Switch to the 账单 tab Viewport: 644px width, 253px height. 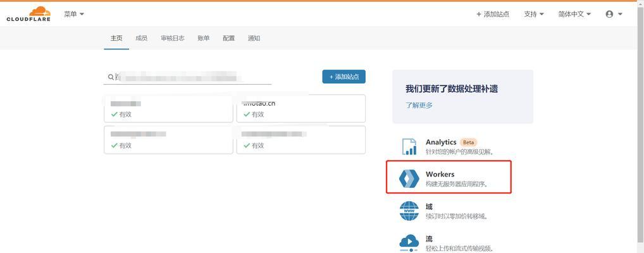[x=204, y=38]
